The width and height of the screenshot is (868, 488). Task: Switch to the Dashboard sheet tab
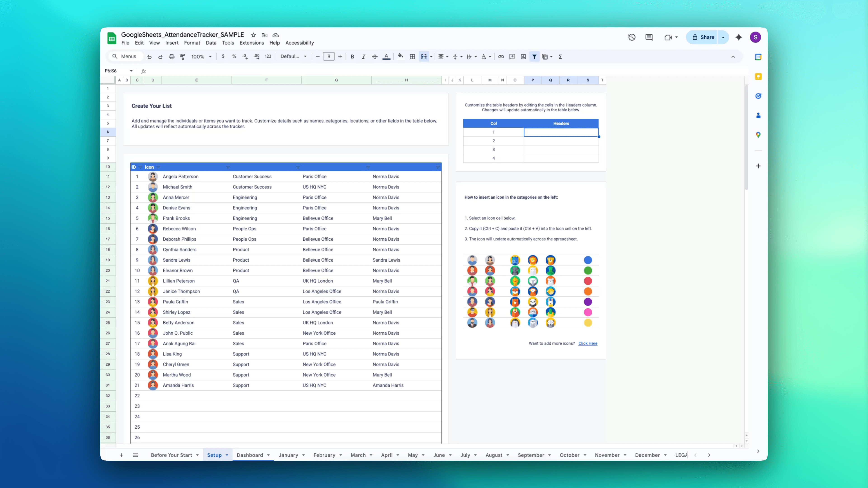click(x=250, y=455)
